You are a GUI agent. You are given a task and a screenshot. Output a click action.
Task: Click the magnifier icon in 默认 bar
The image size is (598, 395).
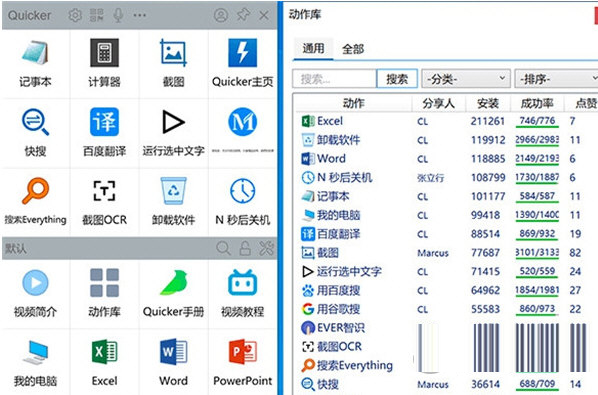pos(223,249)
